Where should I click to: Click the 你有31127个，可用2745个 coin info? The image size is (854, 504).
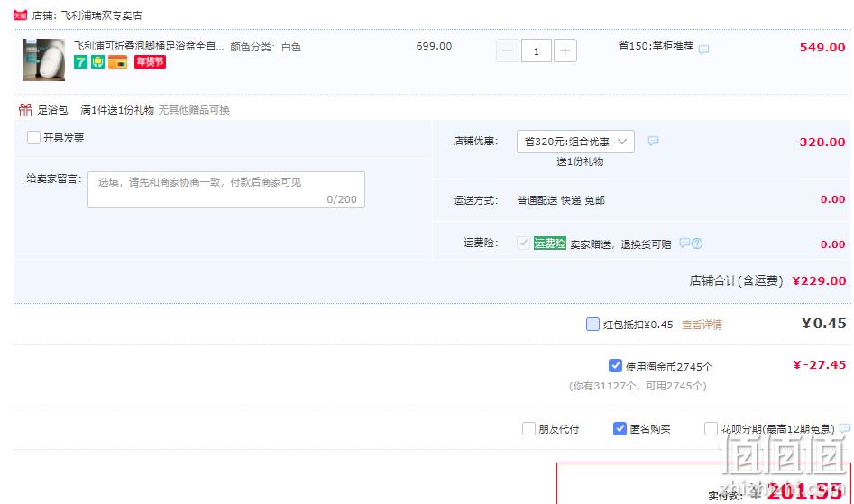coord(638,386)
